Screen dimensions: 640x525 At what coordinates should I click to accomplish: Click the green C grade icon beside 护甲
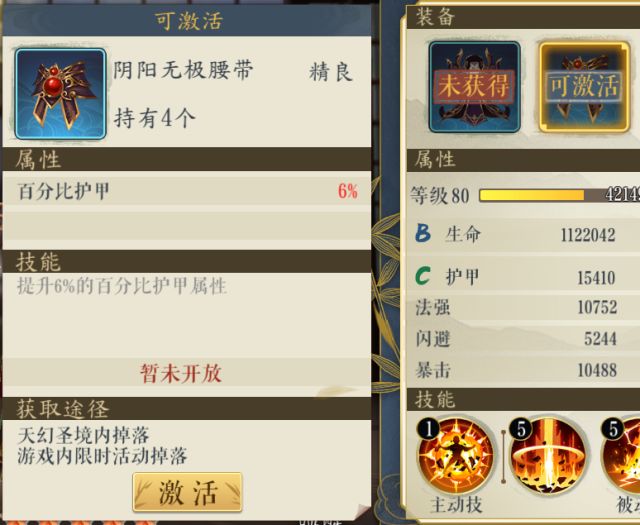point(423,276)
